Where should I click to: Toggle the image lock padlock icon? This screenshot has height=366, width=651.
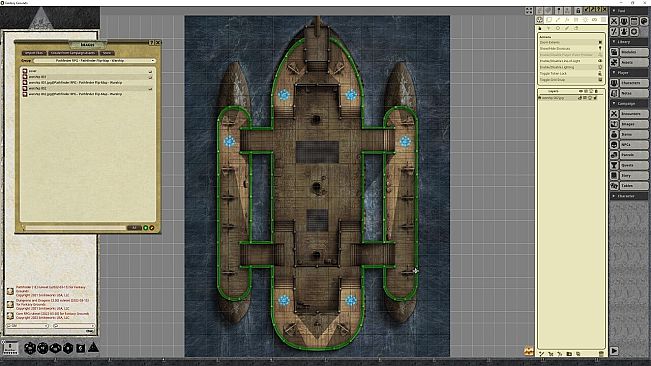[578, 10]
